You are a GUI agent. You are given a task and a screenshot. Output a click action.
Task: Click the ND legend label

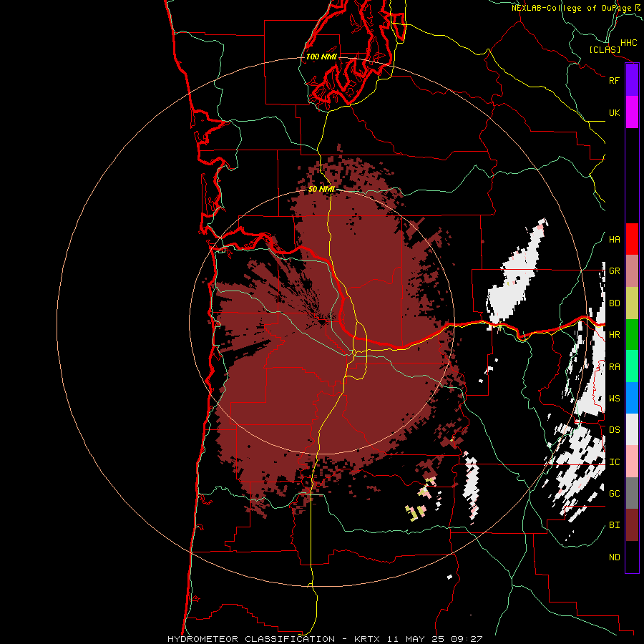coord(614,557)
